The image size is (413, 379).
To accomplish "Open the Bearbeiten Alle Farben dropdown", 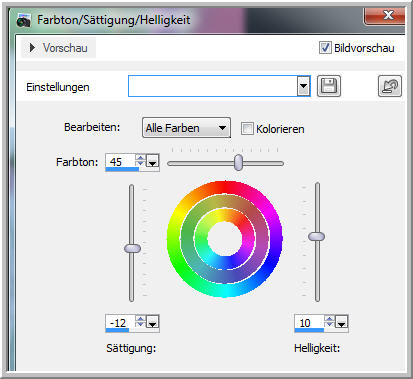I will [186, 128].
